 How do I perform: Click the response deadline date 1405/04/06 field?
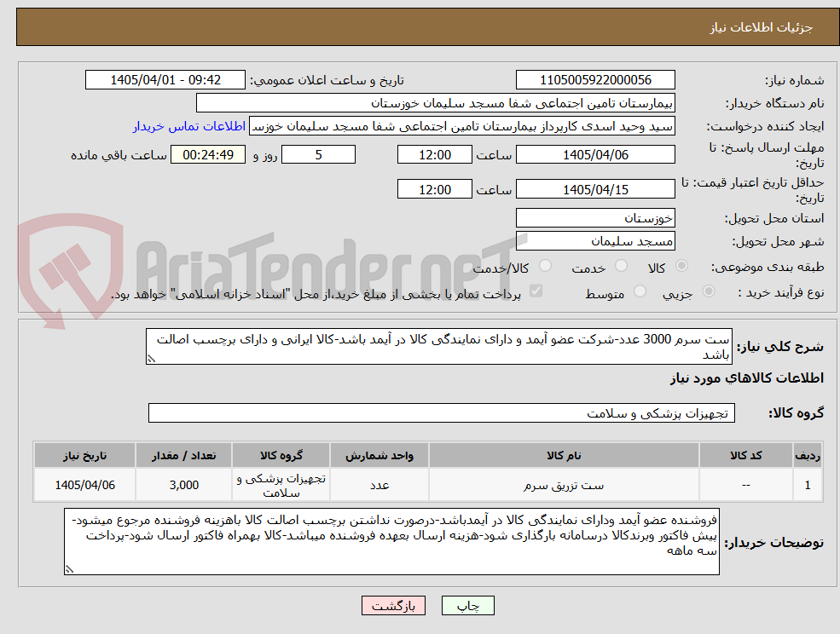pos(595,155)
